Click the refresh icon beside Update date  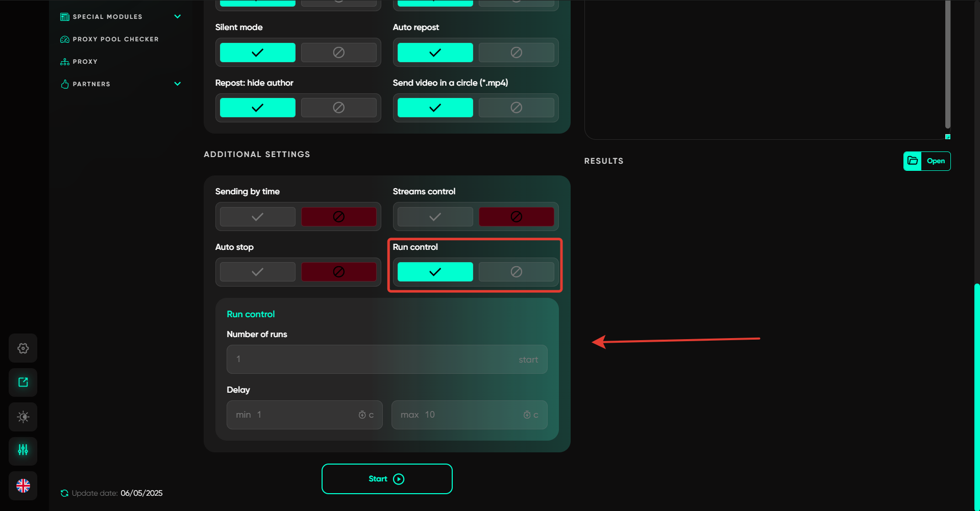[64, 493]
